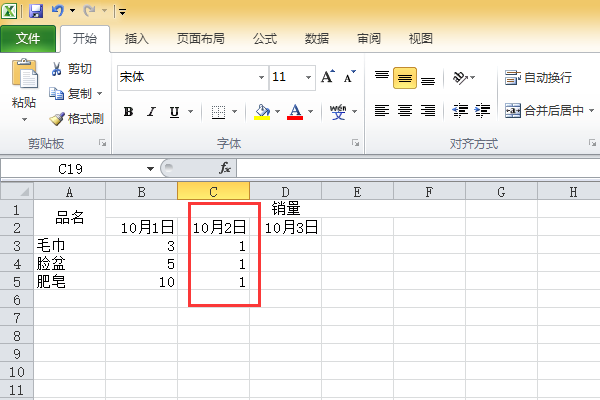Select cell containing 毛巾
This screenshot has width=600, height=400.
pyautogui.click(x=69, y=245)
